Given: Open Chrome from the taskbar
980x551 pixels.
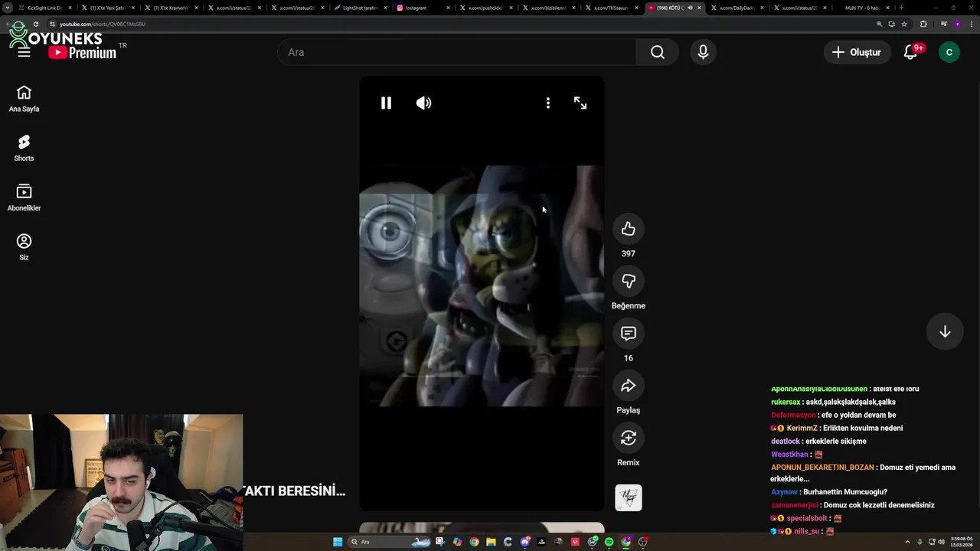Looking at the screenshot, I should click(474, 542).
